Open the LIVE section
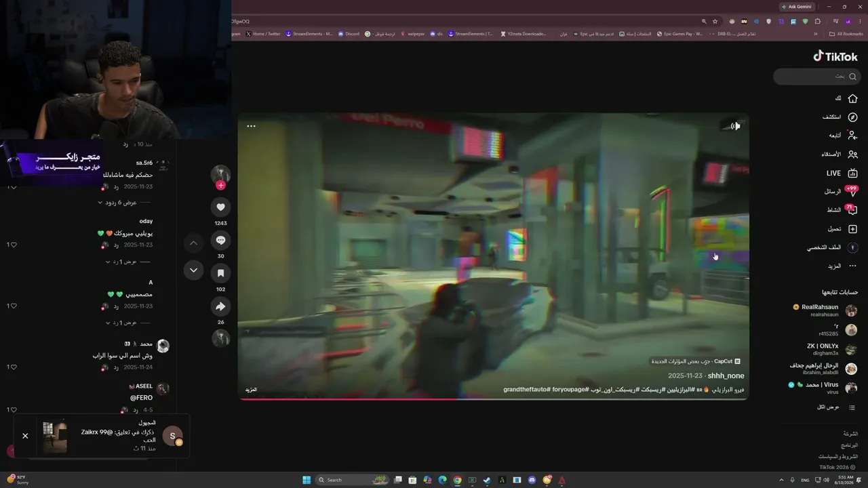Viewport: 868px width, 488px height. [x=842, y=174]
